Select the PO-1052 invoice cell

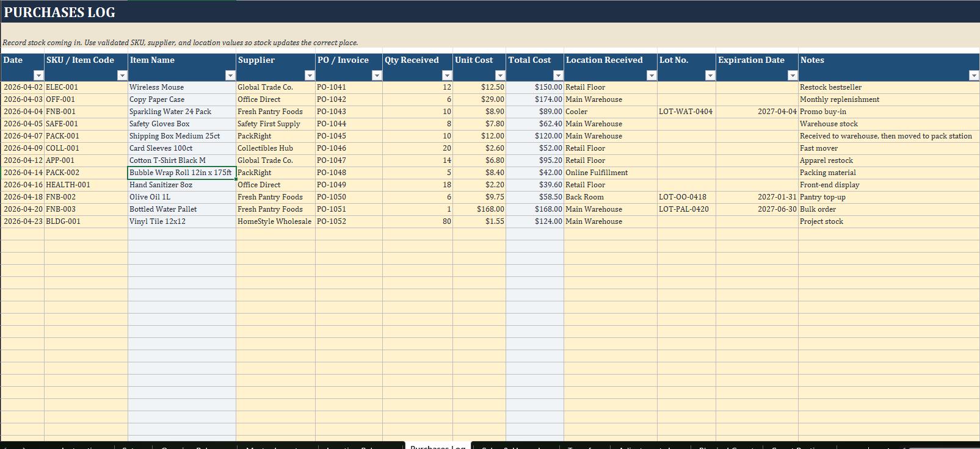click(x=349, y=221)
